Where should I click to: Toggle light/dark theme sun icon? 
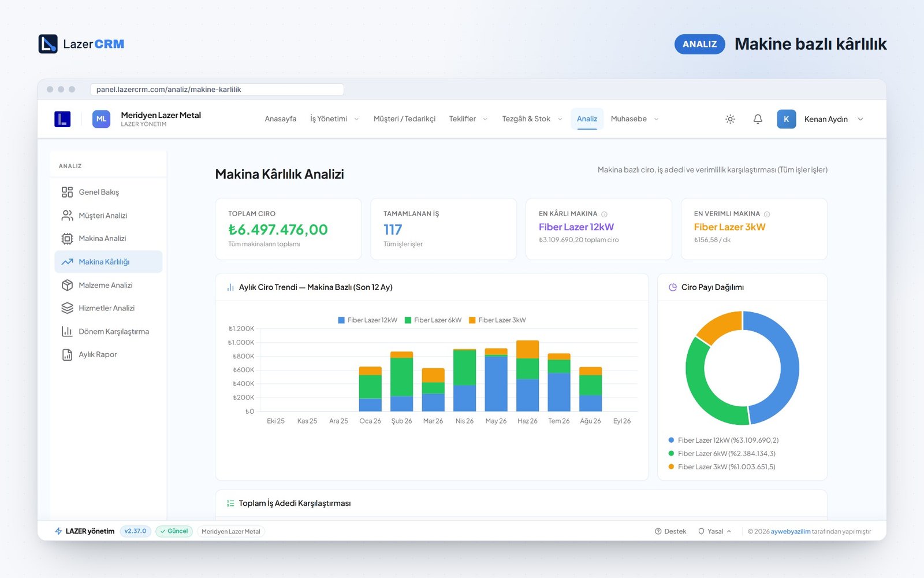click(x=730, y=119)
